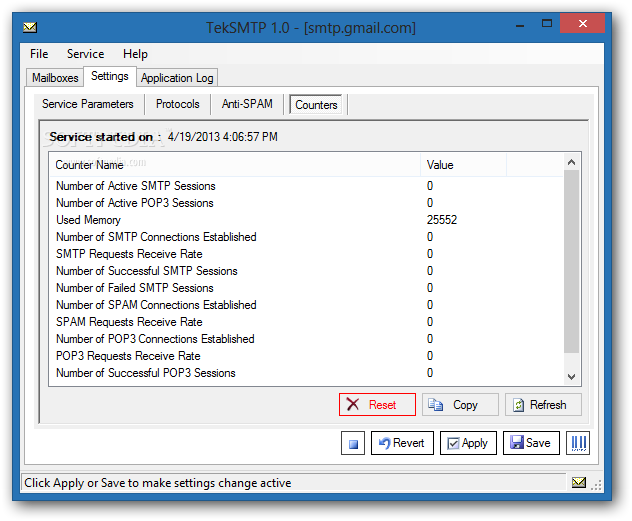The image size is (632, 521).
Task: Reset the counters with Reset button
Action: click(x=377, y=405)
